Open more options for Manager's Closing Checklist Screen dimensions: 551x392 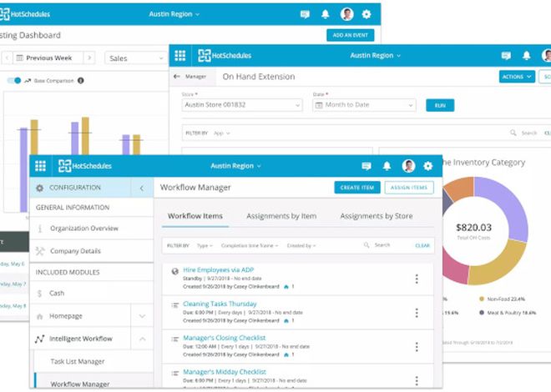coord(417,347)
